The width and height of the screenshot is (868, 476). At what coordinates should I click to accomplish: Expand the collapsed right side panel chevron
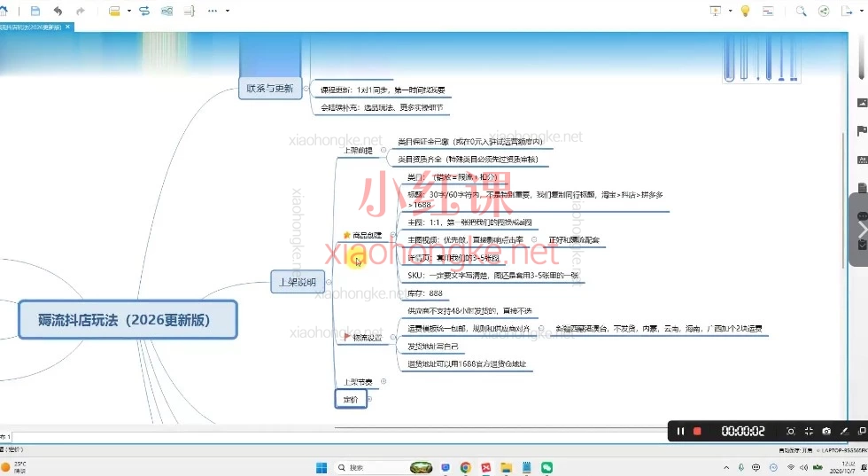point(861,230)
